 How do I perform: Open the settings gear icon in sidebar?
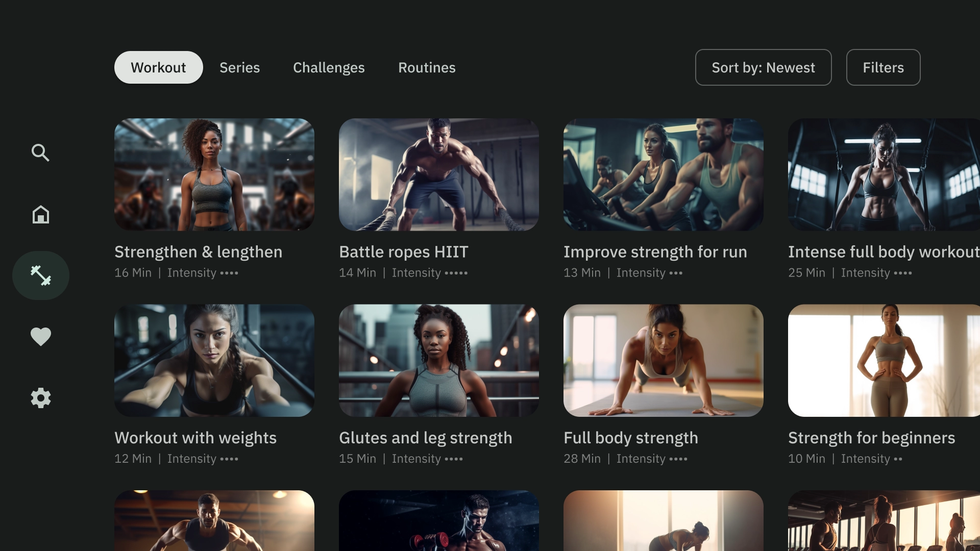pyautogui.click(x=40, y=397)
